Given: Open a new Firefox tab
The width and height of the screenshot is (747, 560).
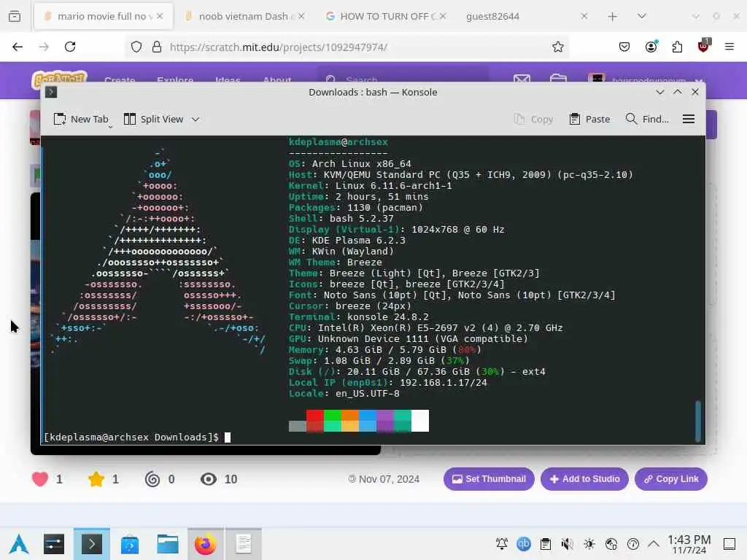Looking at the screenshot, I should tap(613, 17).
